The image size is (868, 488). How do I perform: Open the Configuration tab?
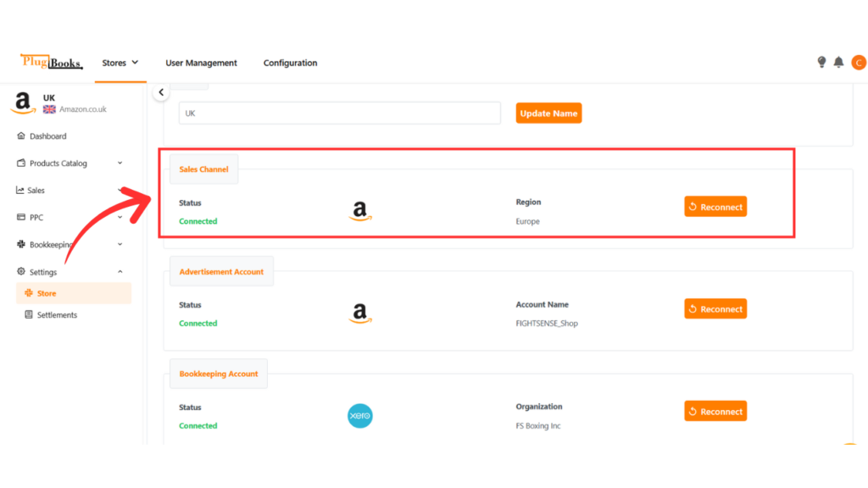coord(290,63)
